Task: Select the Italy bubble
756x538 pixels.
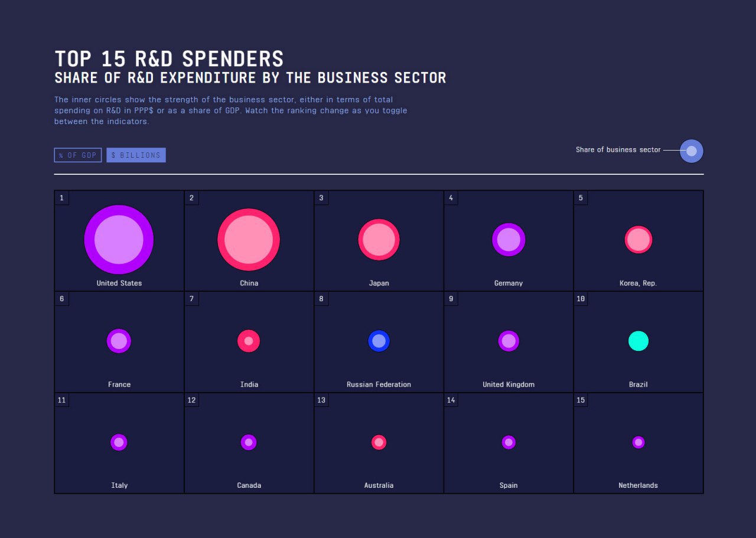Action: [119, 442]
